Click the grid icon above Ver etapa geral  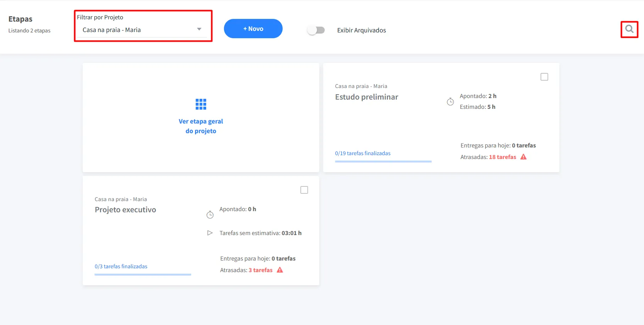[x=201, y=104]
